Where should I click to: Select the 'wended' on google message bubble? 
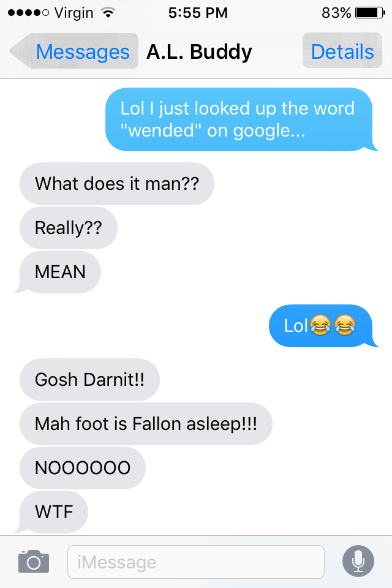coord(239,119)
